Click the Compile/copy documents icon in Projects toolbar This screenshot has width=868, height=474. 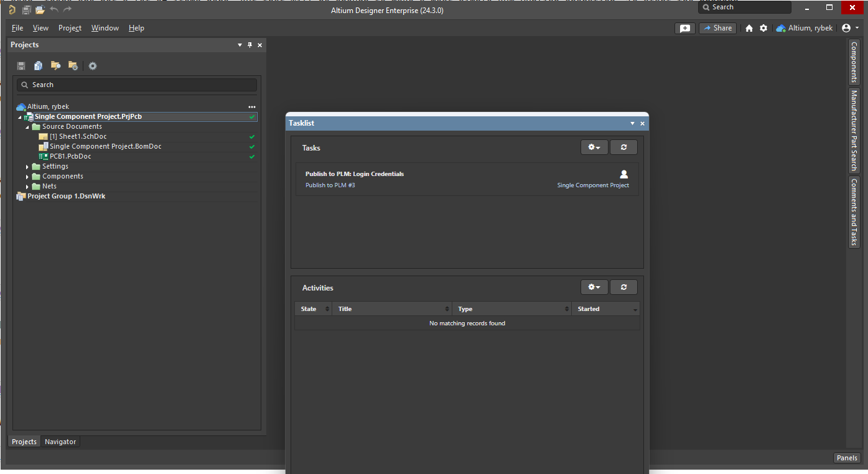(39, 66)
